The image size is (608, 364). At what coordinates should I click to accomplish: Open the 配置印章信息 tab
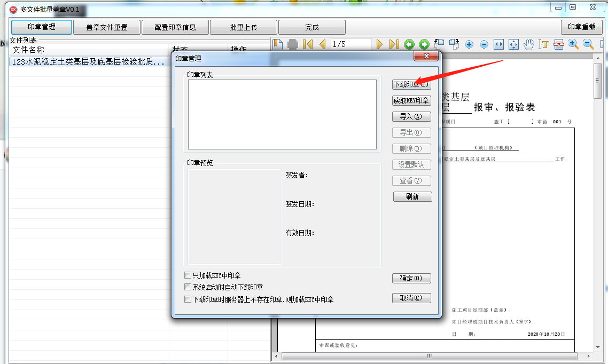click(175, 27)
